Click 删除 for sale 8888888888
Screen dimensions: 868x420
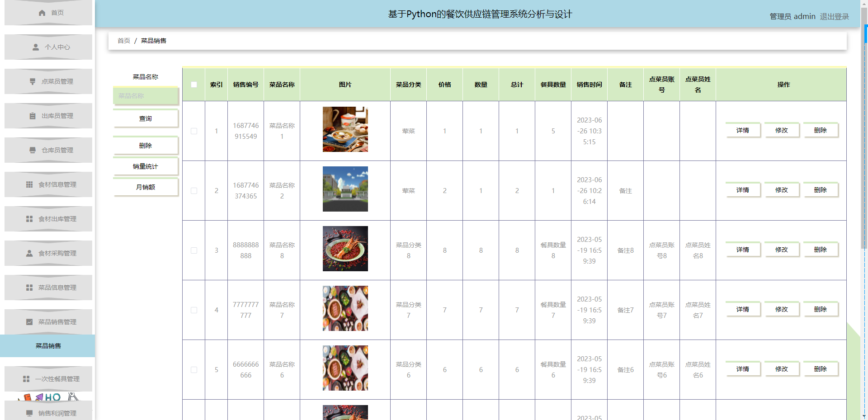tap(821, 250)
